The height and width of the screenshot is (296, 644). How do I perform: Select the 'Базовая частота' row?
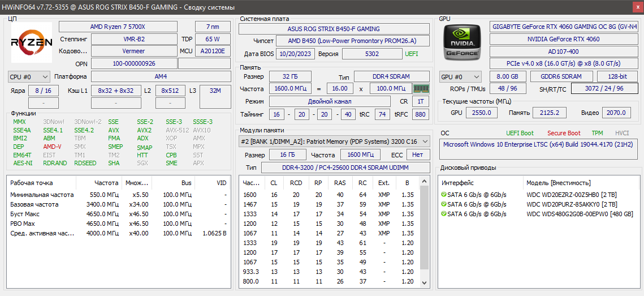pos(119,204)
